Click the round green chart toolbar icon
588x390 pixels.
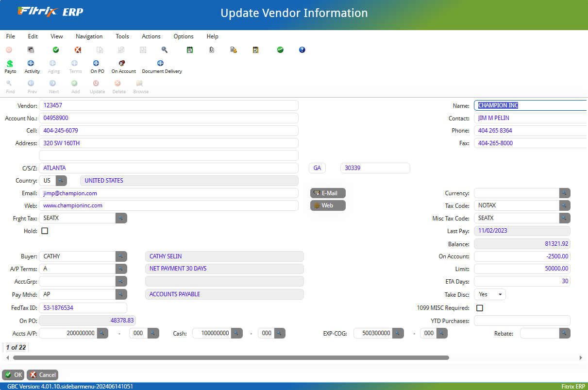(x=280, y=50)
